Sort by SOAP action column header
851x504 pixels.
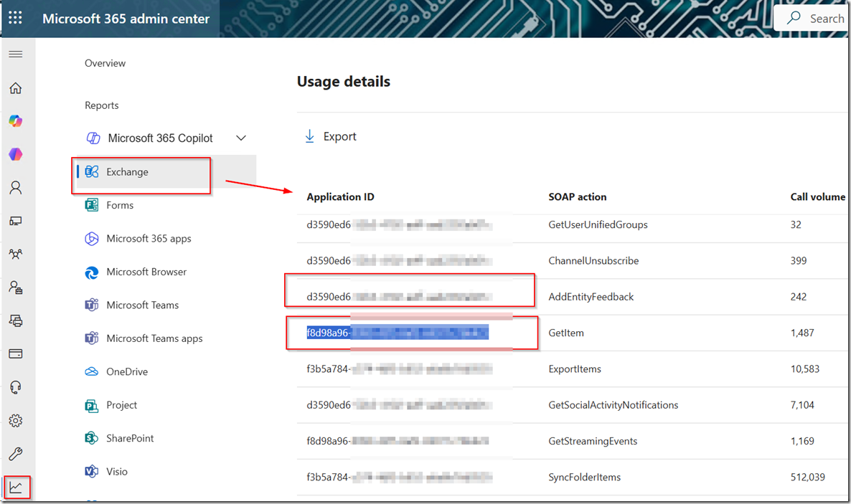tap(578, 197)
